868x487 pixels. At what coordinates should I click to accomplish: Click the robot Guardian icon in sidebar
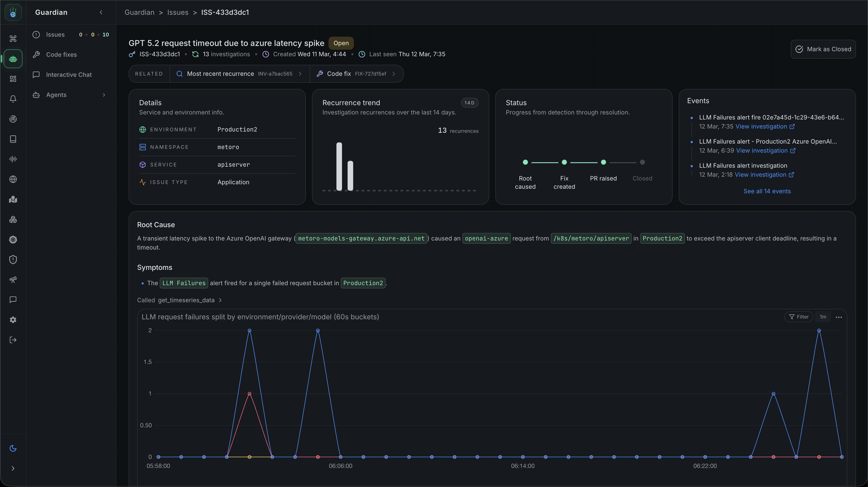point(13,59)
